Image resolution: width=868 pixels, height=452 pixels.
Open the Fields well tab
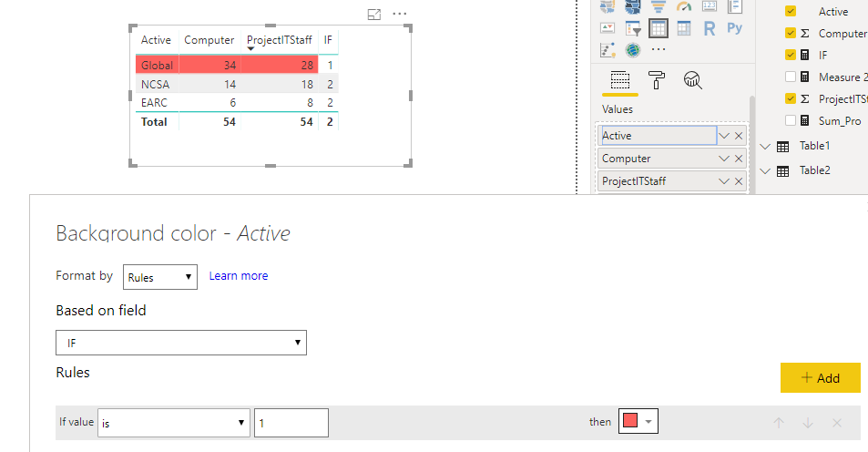point(620,80)
